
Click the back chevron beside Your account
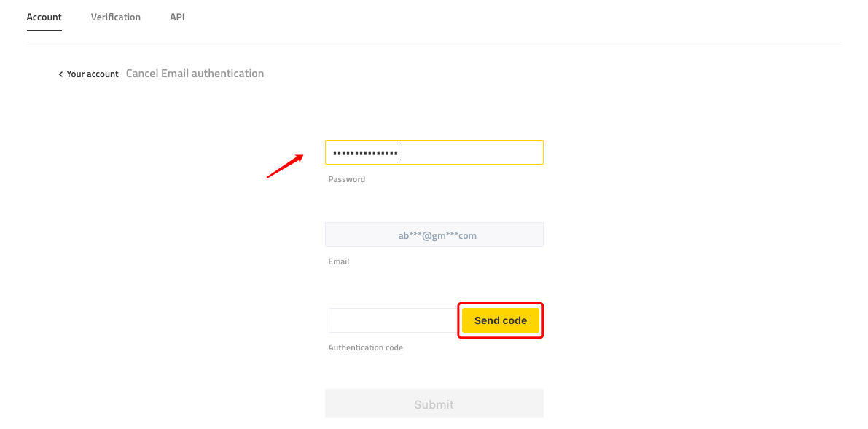(60, 74)
